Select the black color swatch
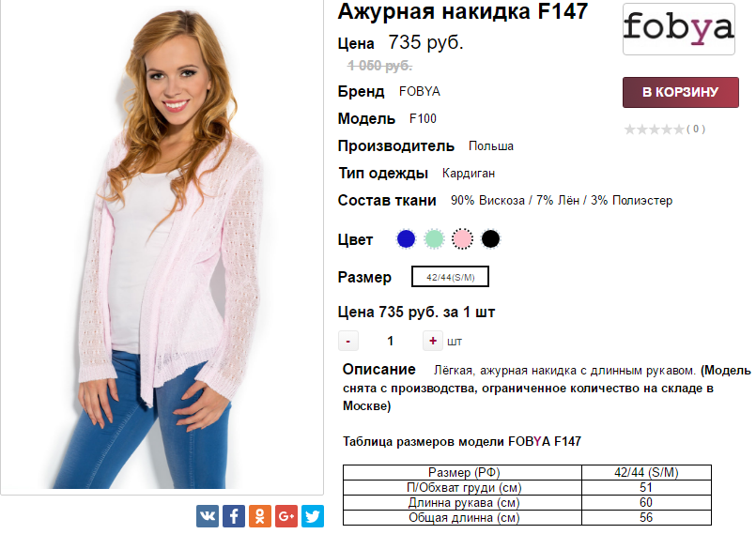The image size is (756, 534). pos(491,239)
